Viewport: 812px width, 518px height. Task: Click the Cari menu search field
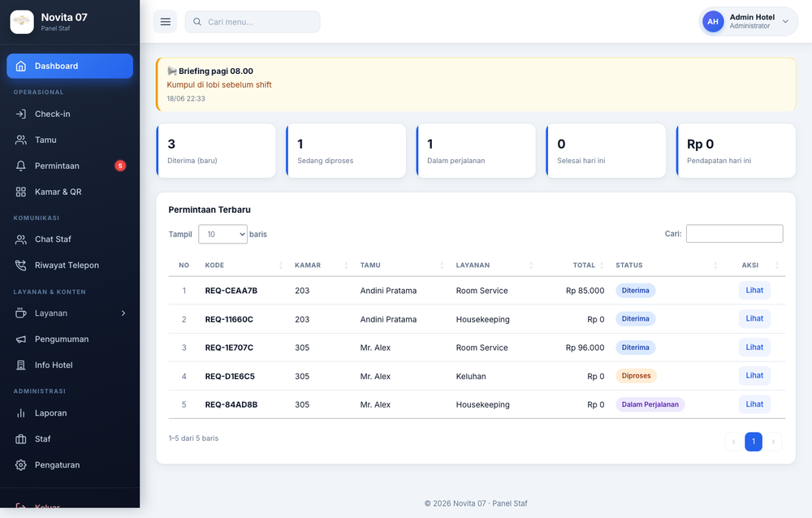253,22
